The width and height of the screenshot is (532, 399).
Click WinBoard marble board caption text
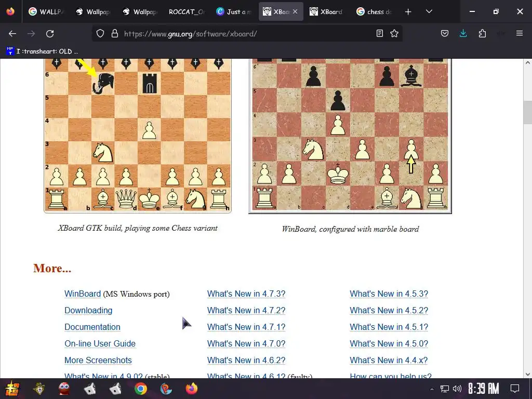(x=350, y=229)
